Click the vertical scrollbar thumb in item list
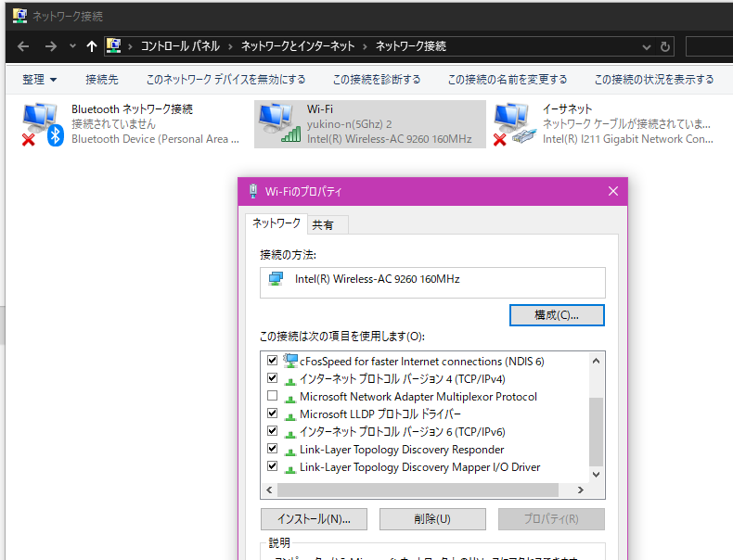 pos(596,432)
